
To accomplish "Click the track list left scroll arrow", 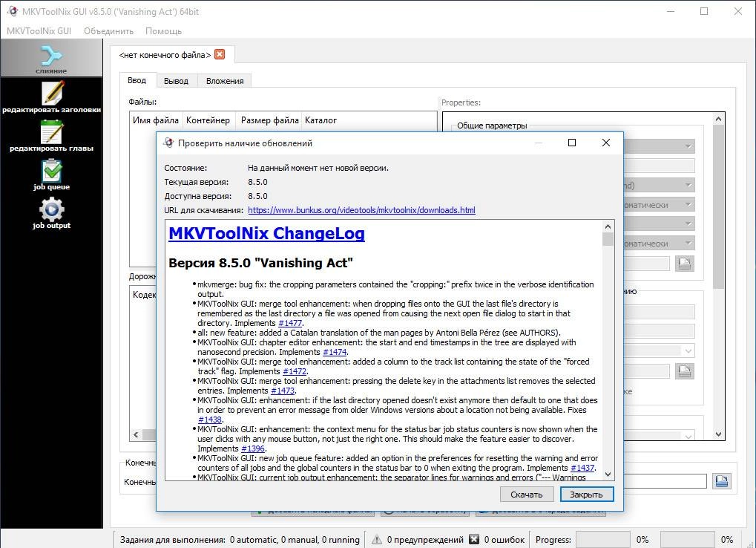I will point(136,434).
